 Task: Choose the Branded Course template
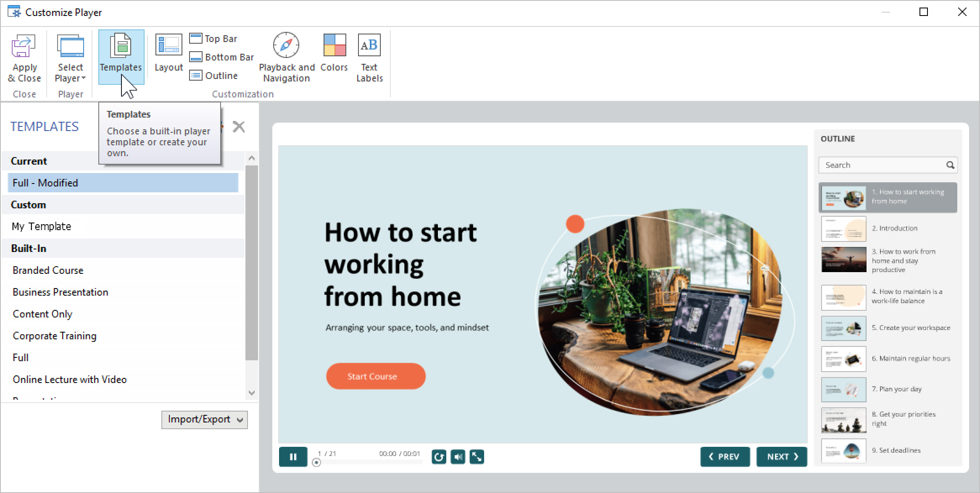(48, 270)
